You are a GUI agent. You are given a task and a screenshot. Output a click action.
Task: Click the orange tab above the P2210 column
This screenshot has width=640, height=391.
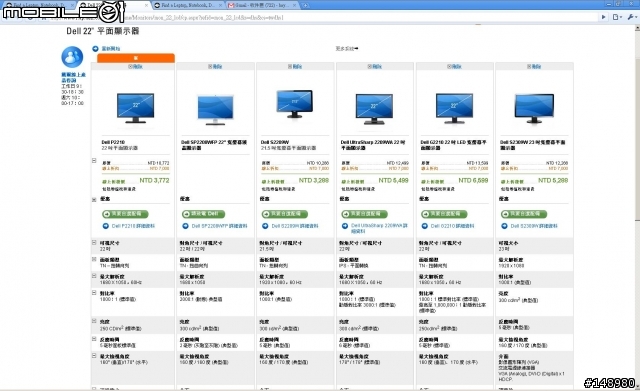136,58
